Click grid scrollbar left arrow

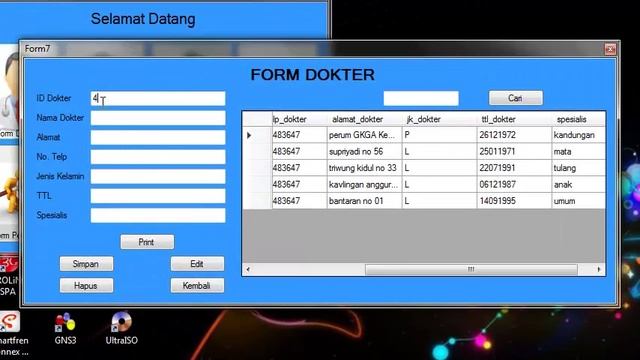[248, 269]
